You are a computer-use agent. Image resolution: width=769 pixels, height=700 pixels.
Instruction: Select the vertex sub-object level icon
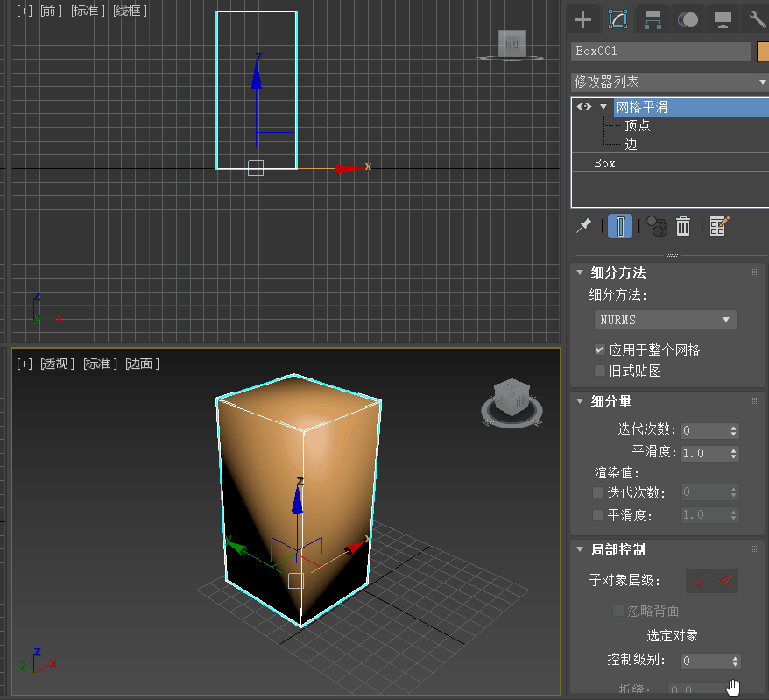coord(700,580)
